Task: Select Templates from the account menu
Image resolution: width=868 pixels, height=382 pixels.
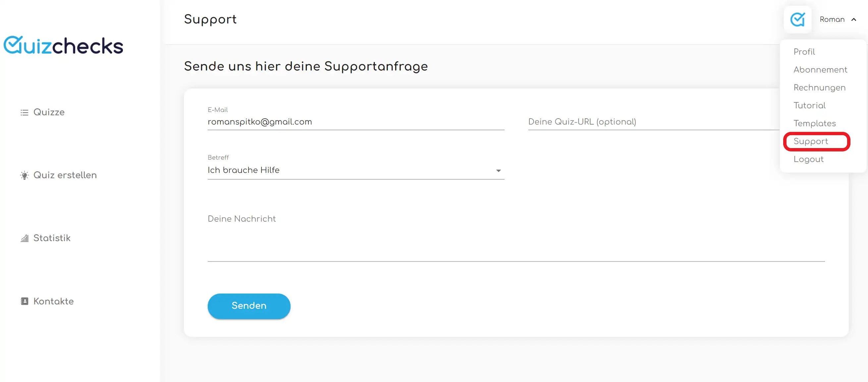Action: tap(814, 123)
